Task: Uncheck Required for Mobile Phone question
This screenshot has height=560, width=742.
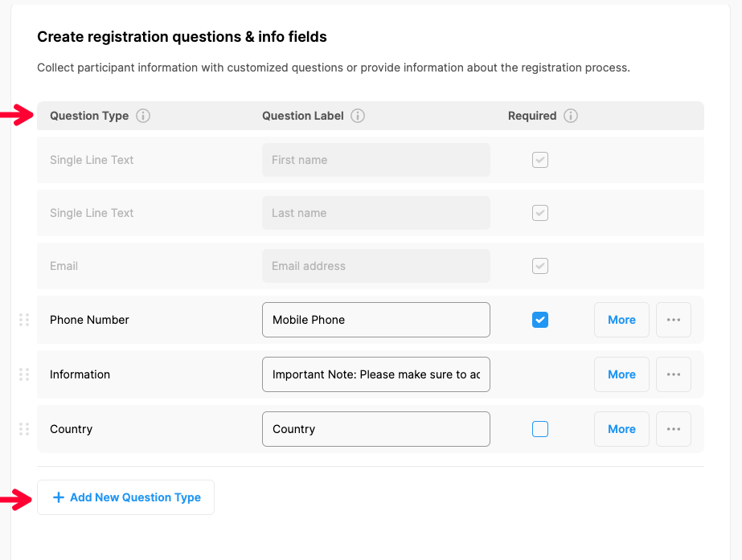Action: [540, 320]
